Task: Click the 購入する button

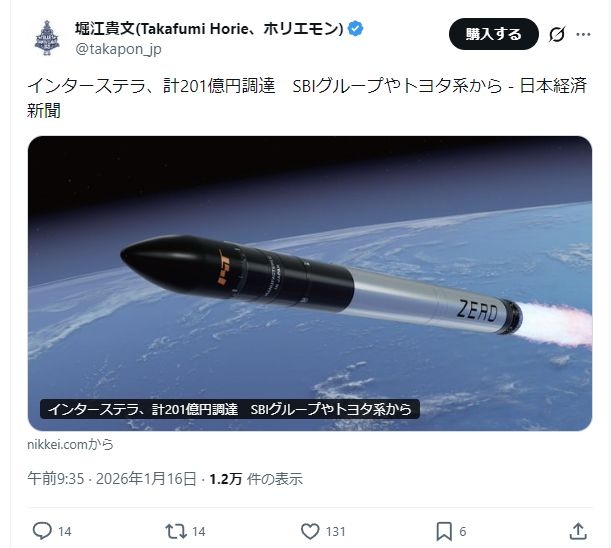Action: (494, 34)
